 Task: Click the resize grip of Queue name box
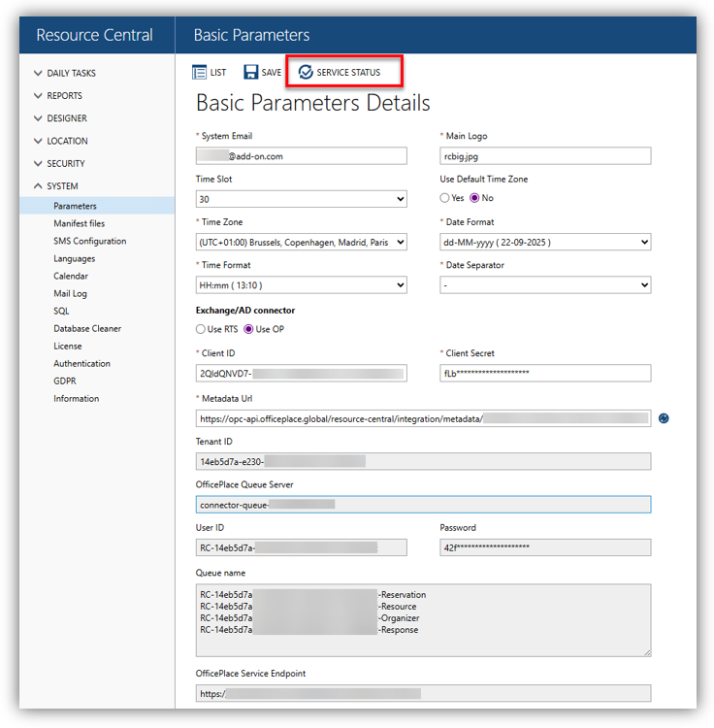[647, 653]
